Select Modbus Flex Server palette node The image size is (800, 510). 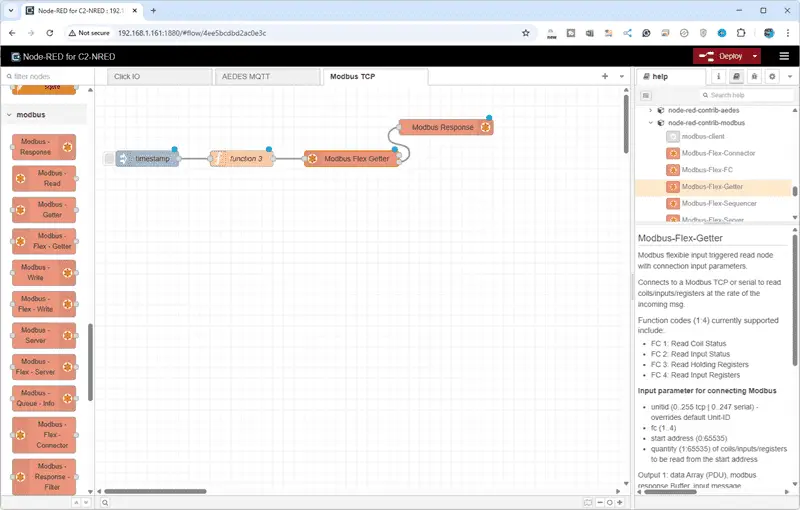coord(44,367)
